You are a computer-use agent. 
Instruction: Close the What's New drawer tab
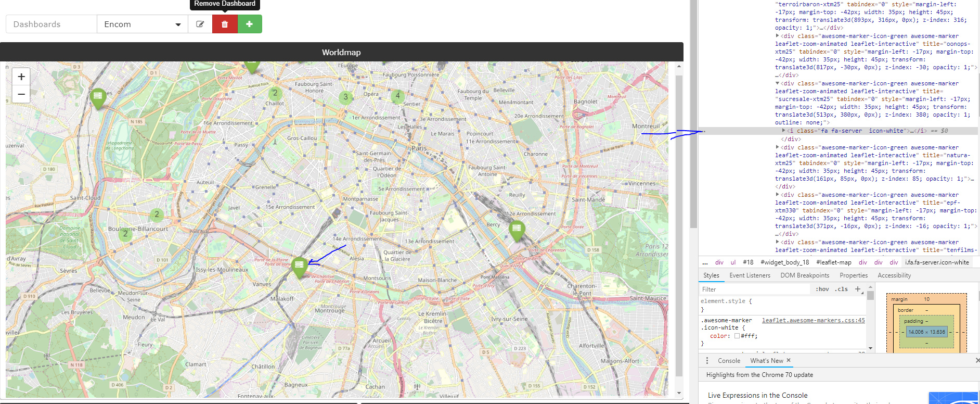[789, 360]
